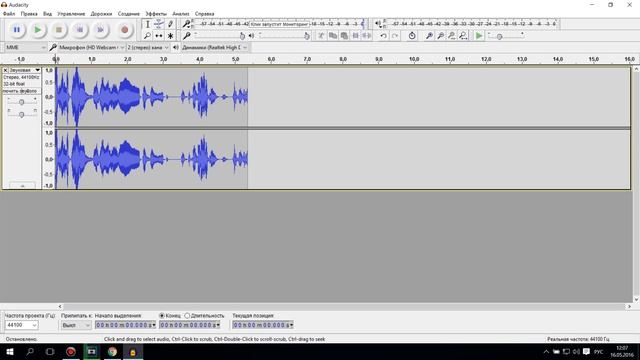Click the 8,0 mark on the timeline ruler

pos(343,59)
